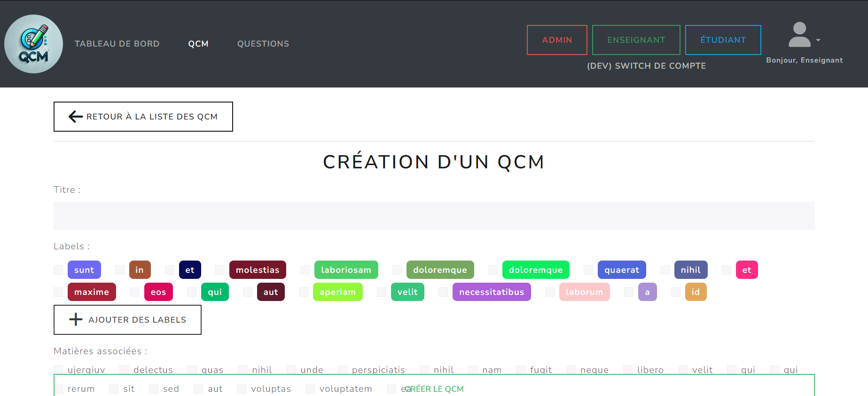Click the pink 'laborum' label badge
Image resolution: width=868 pixels, height=396 pixels.
pos(584,292)
